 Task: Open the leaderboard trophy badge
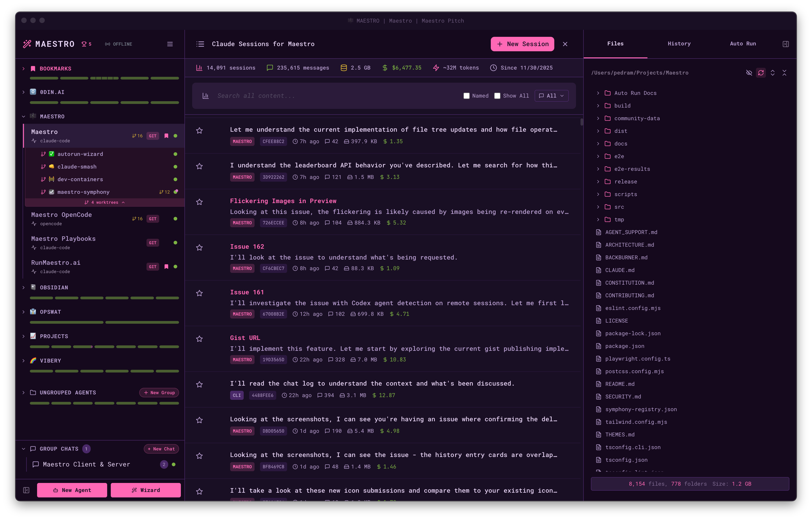click(87, 44)
